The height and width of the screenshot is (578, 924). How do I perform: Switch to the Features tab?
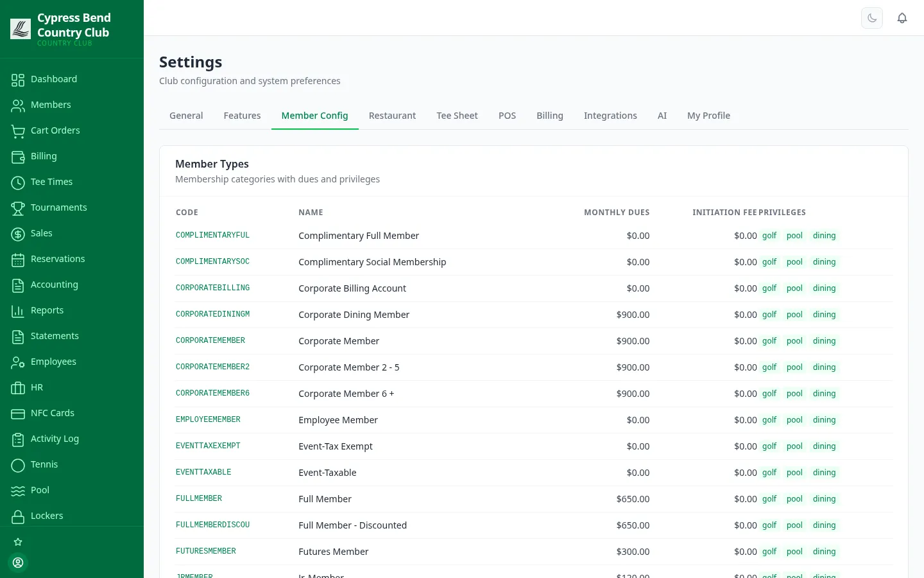tap(242, 116)
